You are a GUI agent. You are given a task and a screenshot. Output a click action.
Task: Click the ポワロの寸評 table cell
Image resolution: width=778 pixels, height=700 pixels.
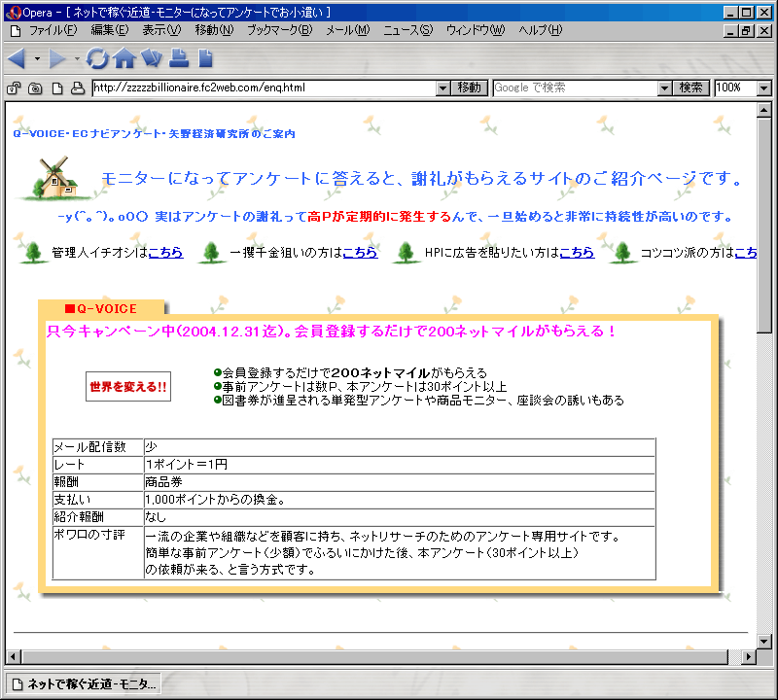tap(98, 552)
